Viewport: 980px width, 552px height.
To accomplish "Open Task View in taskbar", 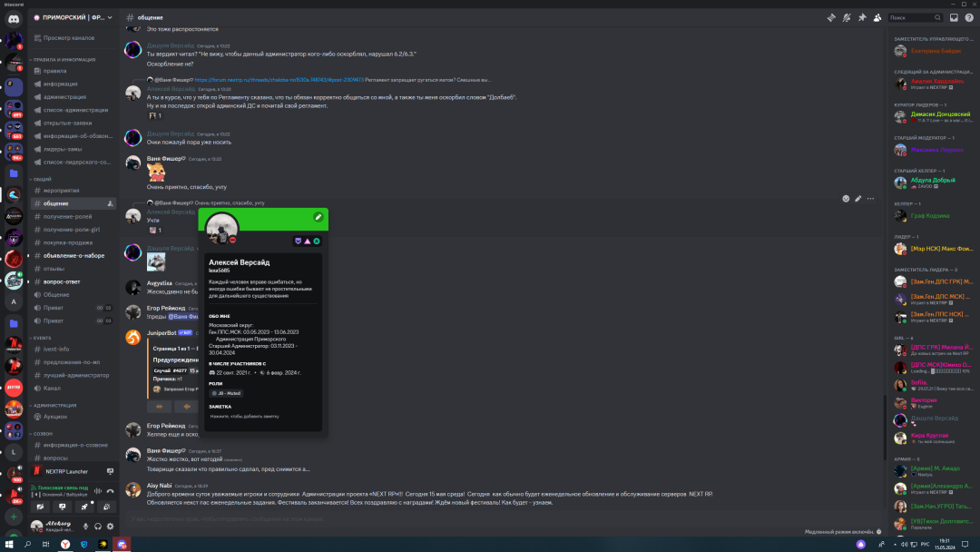I will tap(45, 545).
